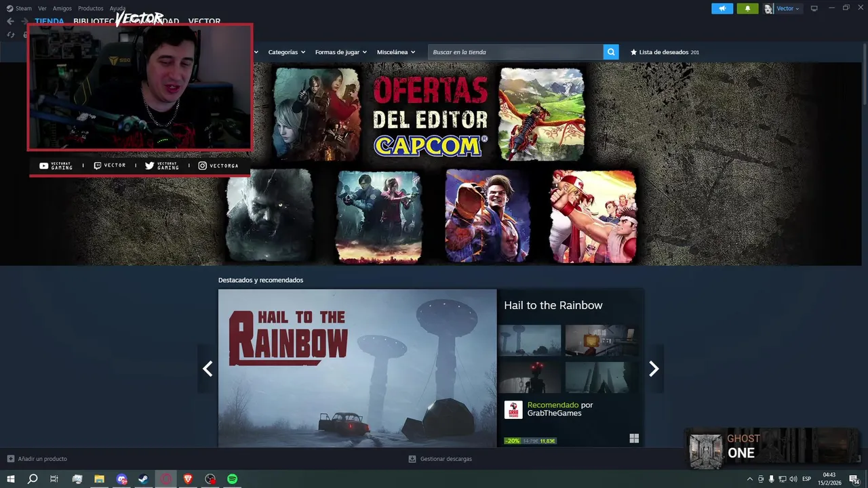Open the Steam menu
Viewport: 868px width, 488px height.
19,8
